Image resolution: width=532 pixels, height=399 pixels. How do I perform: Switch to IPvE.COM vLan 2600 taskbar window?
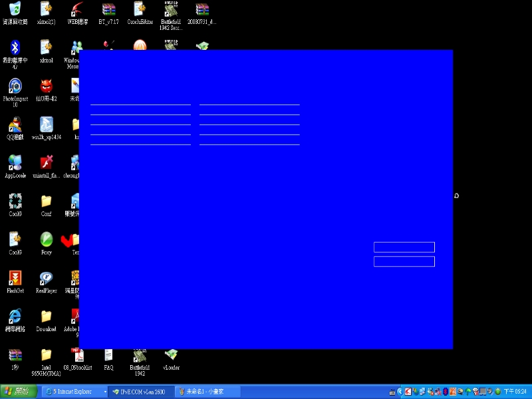click(141, 392)
